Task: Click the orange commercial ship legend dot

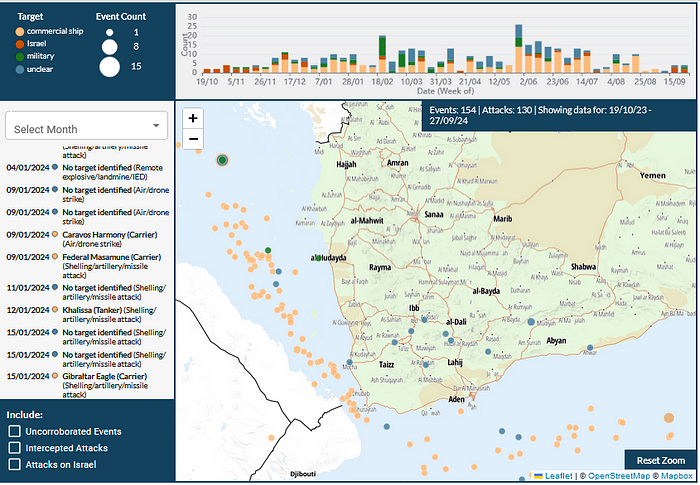Action: click(x=22, y=32)
